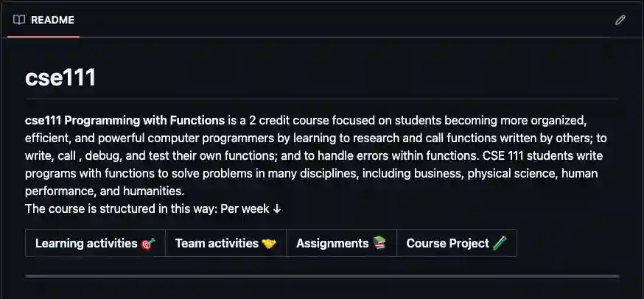Click the 'Assignments' table label
Image resolution: width=644 pixels, height=299 pixels.
click(332, 243)
